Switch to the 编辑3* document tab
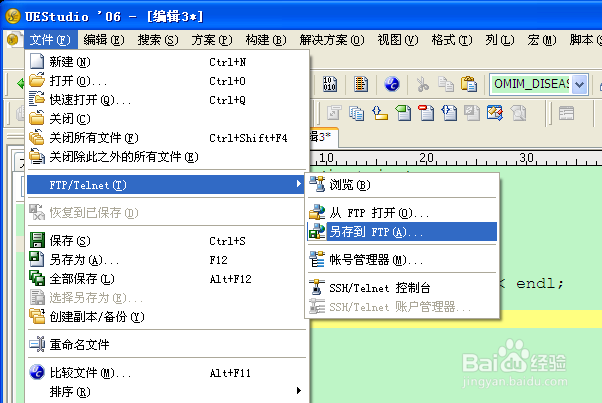 (x=322, y=137)
